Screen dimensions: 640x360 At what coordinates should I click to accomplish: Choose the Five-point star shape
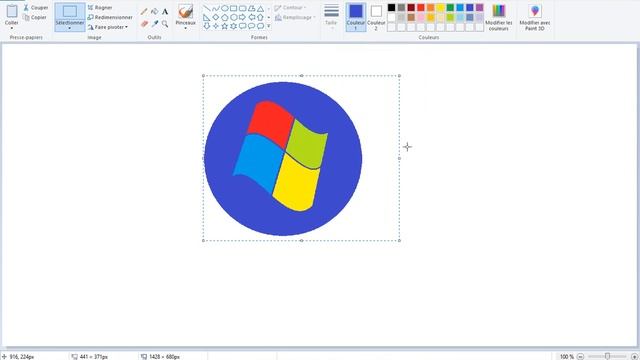coord(224,26)
